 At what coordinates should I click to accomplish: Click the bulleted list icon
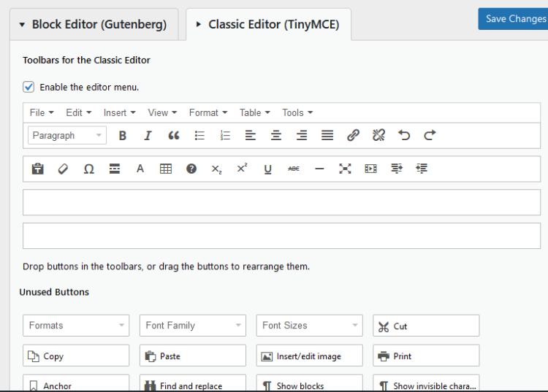point(199,136)
